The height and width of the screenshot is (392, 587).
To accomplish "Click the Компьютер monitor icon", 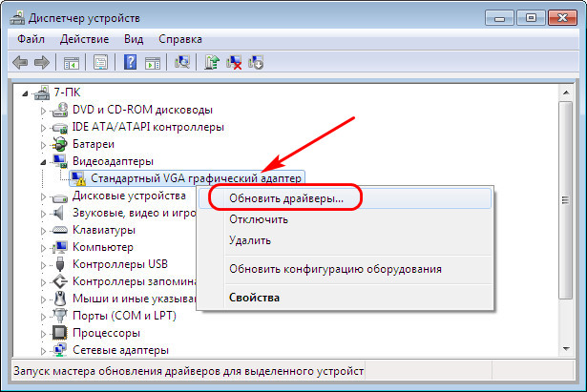I will click(60, 247).
